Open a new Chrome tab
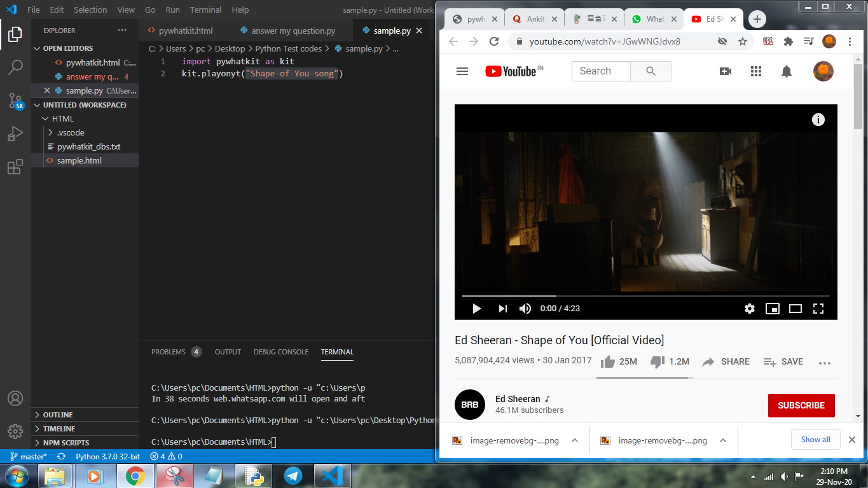The image size is (868, 488). 757,19
